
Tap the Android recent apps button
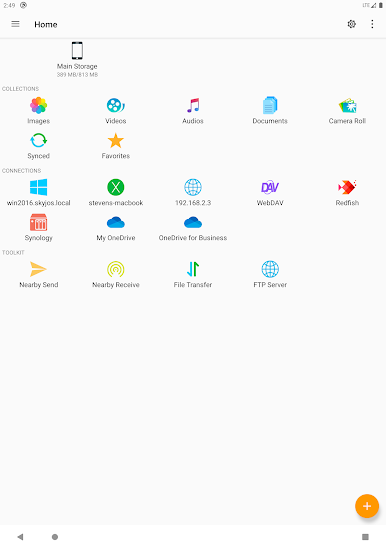tap(365, 537)
